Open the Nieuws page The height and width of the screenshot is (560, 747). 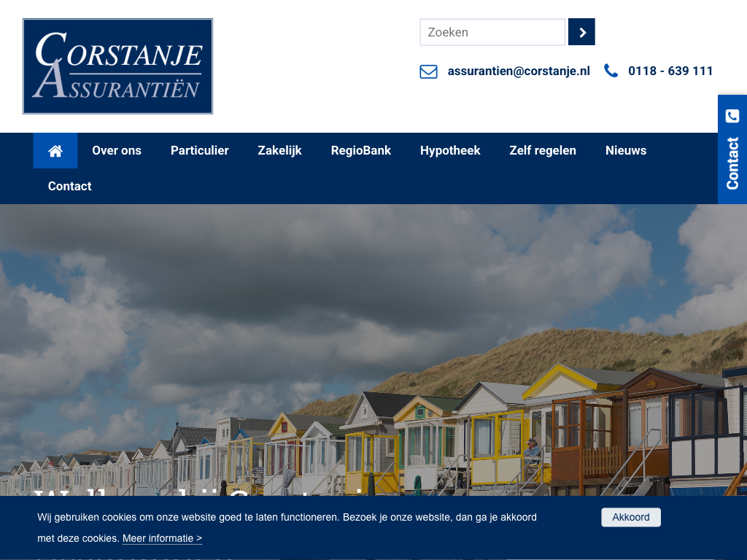pyautogui.click(x=625, y=151)
